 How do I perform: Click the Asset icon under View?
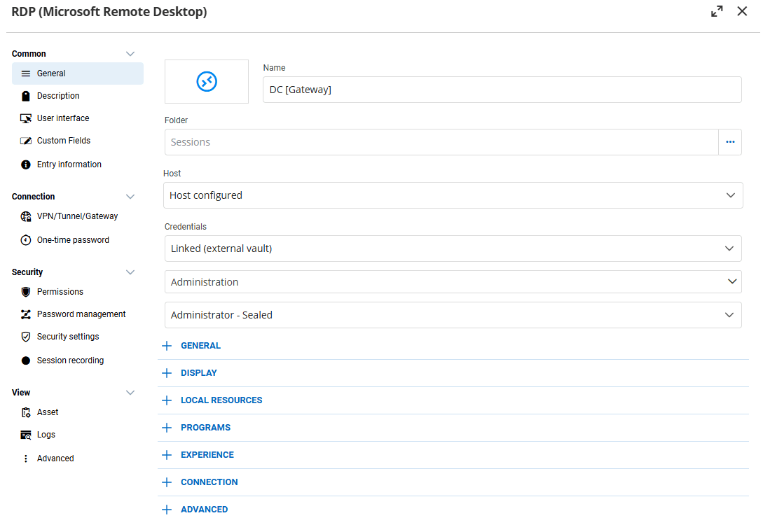[25, 412]
